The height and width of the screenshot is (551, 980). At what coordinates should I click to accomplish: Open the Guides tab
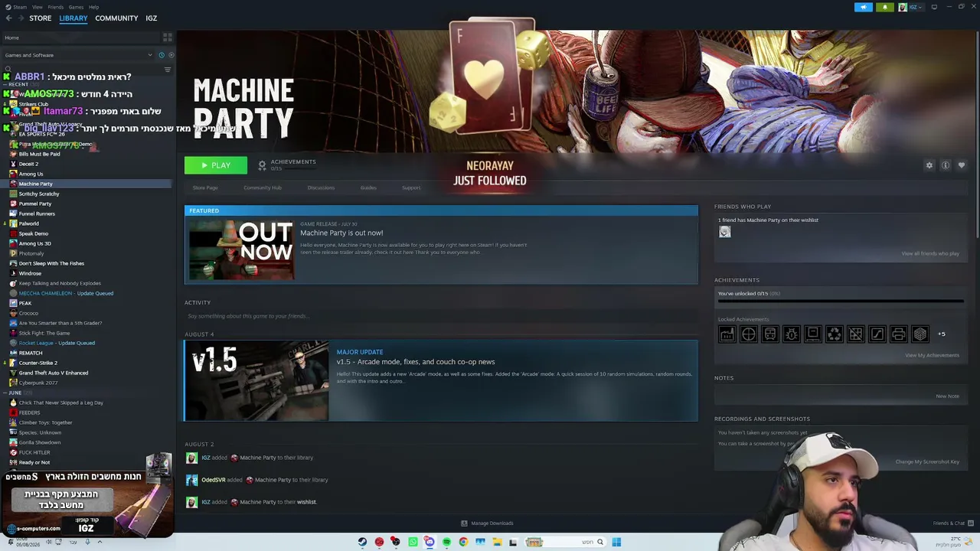368,187
